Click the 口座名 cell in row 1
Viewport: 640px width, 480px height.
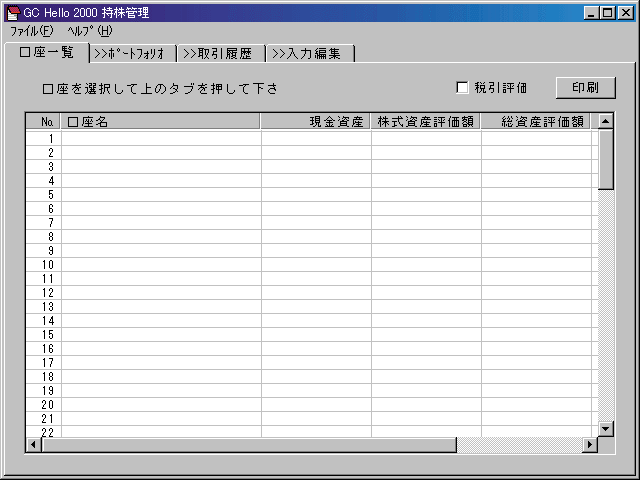pos(161,139)
